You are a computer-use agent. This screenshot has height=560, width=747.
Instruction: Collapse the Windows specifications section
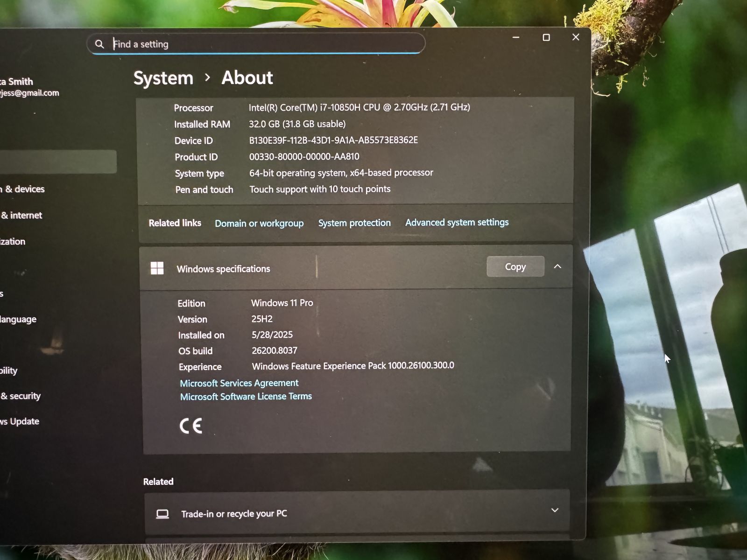pos(557,266)
